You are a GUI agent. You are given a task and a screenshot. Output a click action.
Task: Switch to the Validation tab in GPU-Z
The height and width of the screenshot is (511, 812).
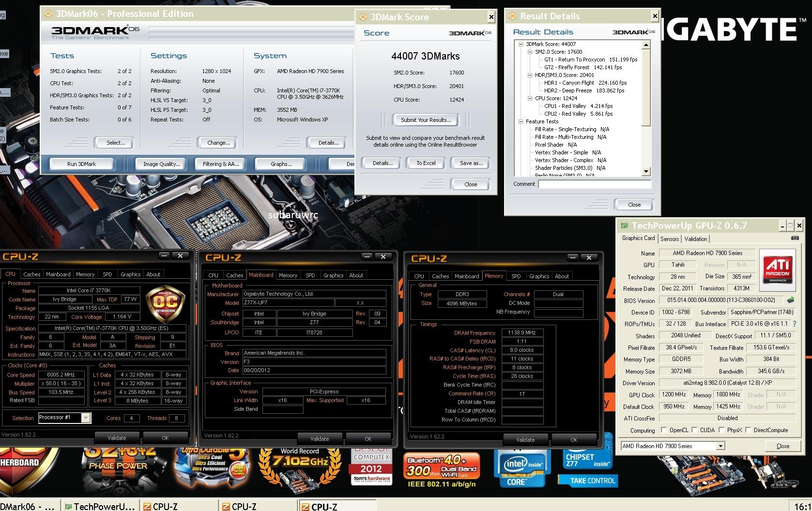[696, 239]
